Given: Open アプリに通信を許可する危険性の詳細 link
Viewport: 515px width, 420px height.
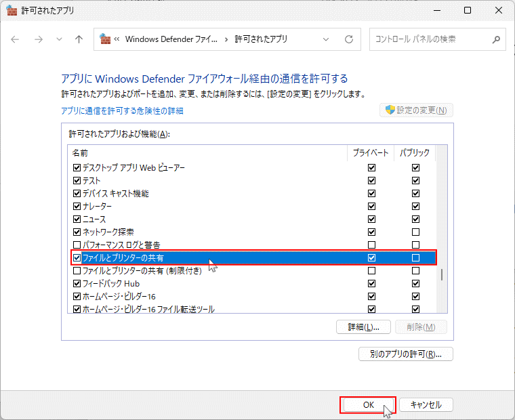Looking at the screenshot, I should (x=122, y=110).
